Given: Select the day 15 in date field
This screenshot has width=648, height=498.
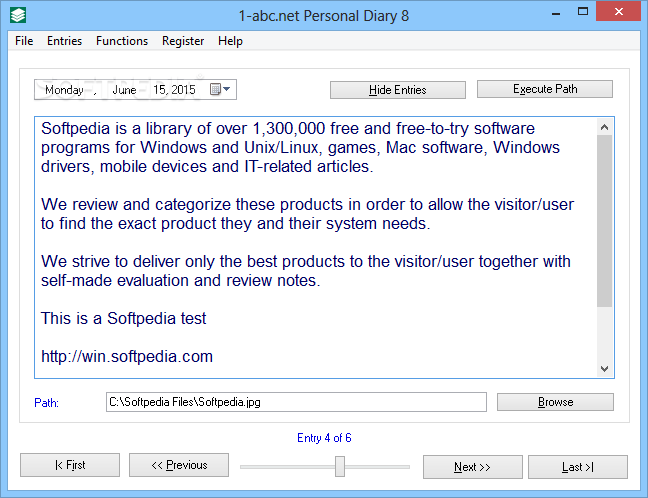Looking at the screenshot, I should [x=159, y=90].
